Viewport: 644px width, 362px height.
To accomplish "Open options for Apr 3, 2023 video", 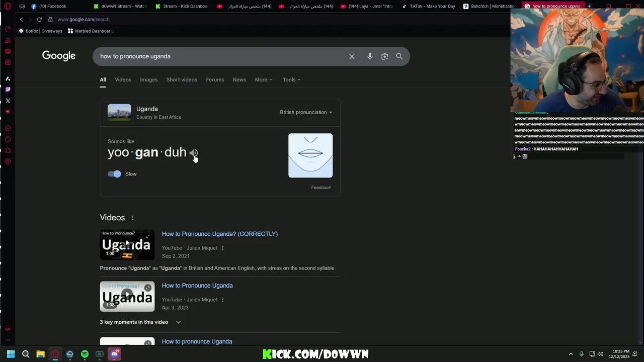I will point(222,300).
